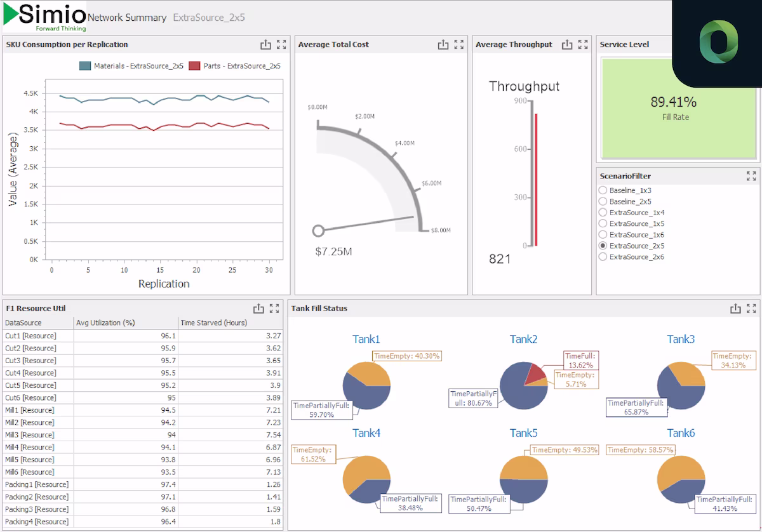Sort by Avg Utilization (%) column header
The width and height of the screenshot is (762, 532).
click(126, 323)
